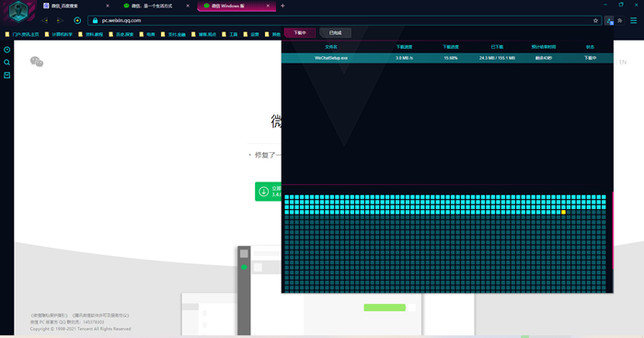Click the browser avatar logo in top-left corner
Image resolution: width=644 pixels, height=338 pixels.
pos(18,11)
